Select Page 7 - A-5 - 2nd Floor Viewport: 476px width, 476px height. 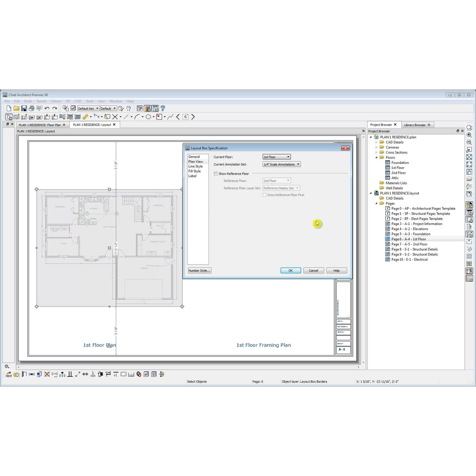[409, 244]
